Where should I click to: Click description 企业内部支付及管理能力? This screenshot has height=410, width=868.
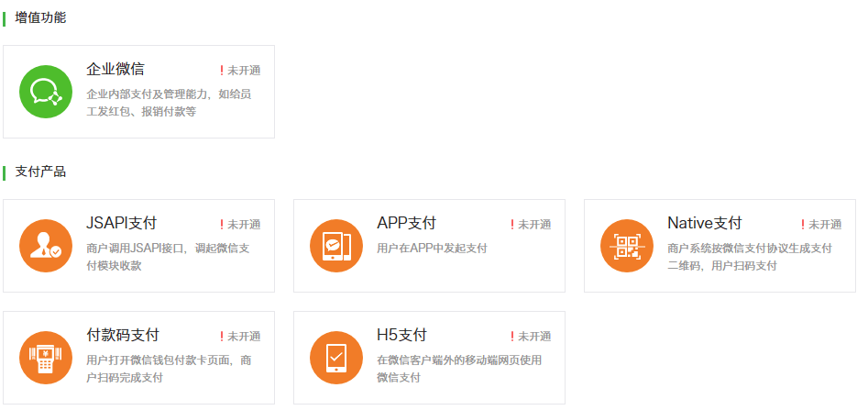click(x=169, y=103)
